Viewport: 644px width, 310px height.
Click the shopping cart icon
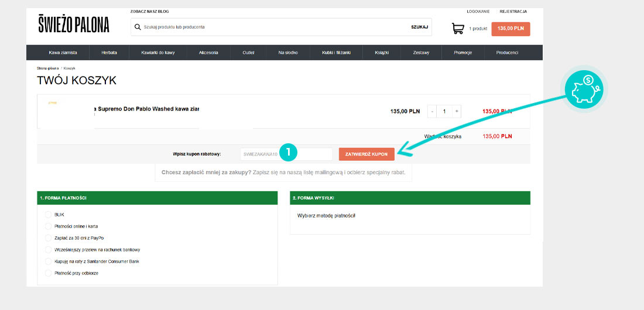(x=458, y=29)
